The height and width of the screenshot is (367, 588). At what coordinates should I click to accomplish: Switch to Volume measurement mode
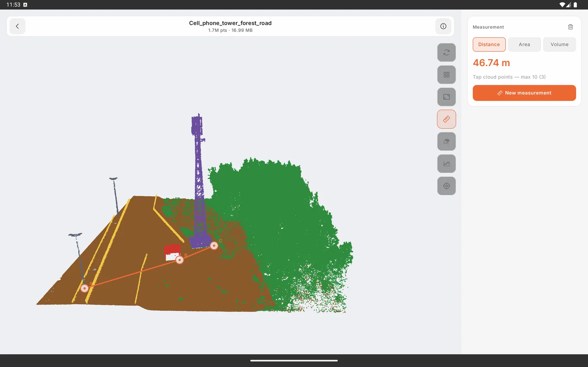pyautogui.click(x=560, y=44)
